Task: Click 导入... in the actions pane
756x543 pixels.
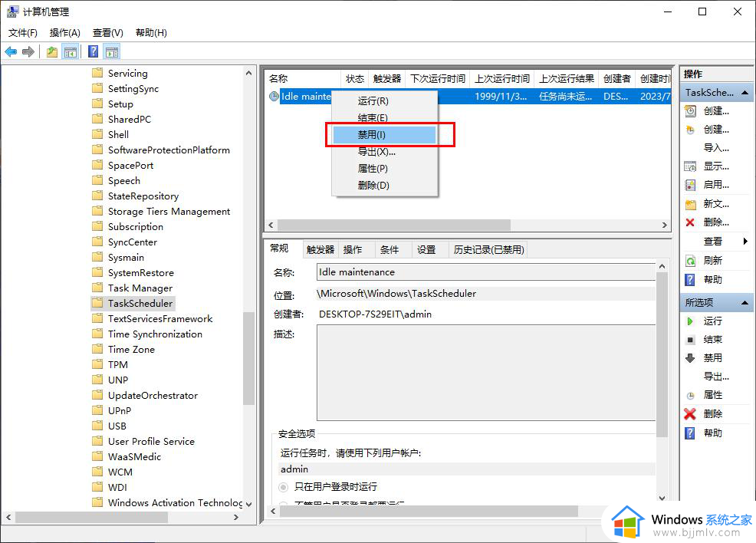Action: pyautogui.click(x=716, y=148)
